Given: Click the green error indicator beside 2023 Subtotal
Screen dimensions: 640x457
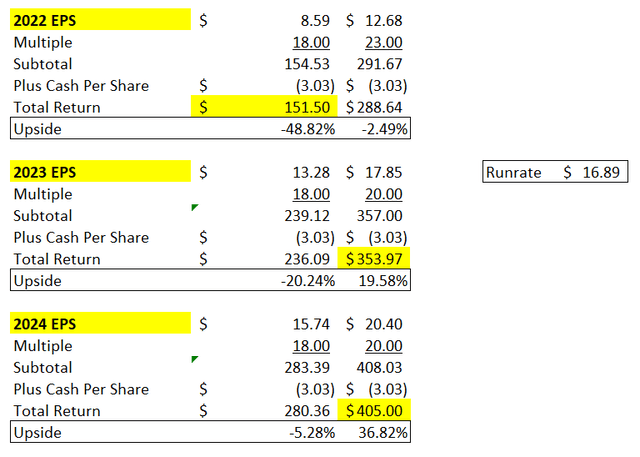Looking at the screenshot, I should coord(195,207).
